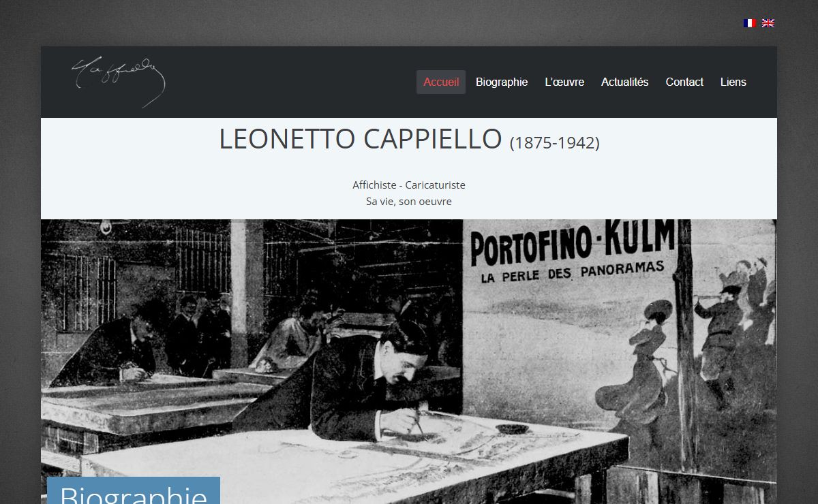818x504 pixels.
Task: Open the Biographie menu item
Action: [x=502, y=82]
